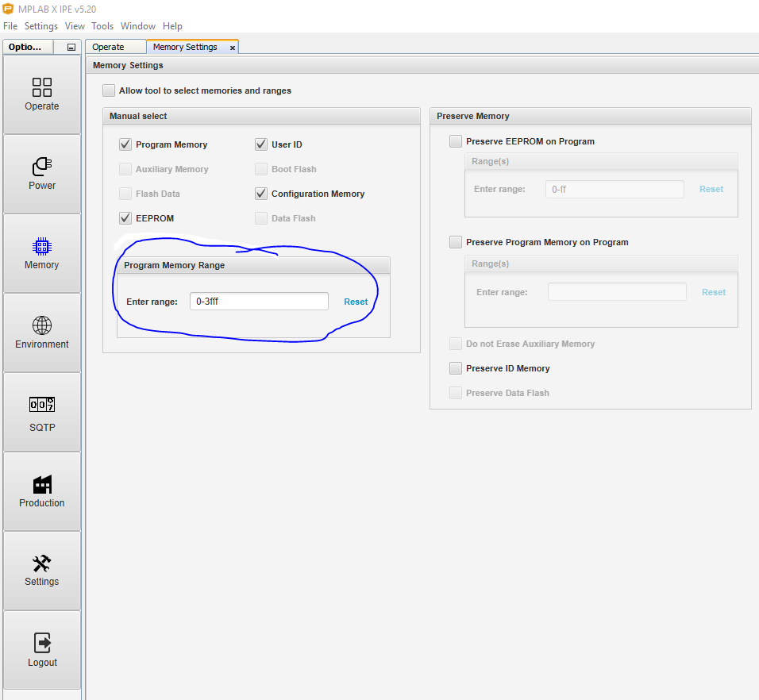The width and height of the screenshot is (759, 700).
Task: Select the Memory chip icon
Action: pyautogui.click(x=41, y=247)
